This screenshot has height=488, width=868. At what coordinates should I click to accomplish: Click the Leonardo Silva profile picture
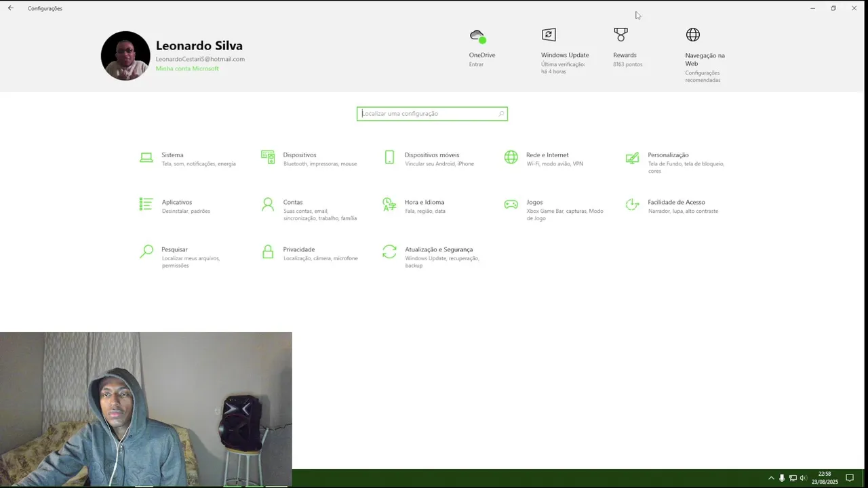coord(125,56)
